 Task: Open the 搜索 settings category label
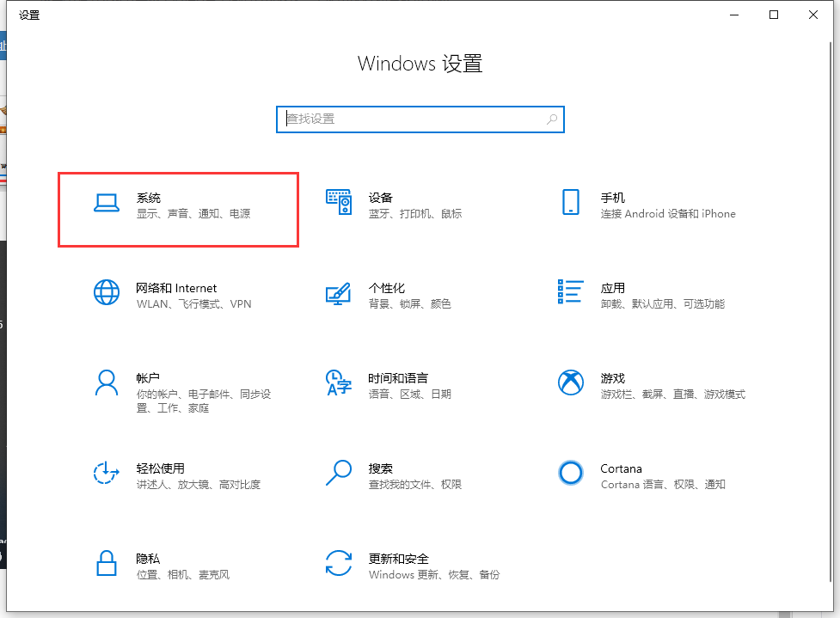click(380, 468)
